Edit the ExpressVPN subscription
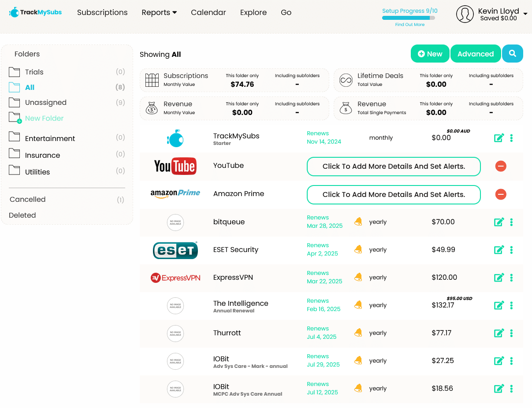This screenshot has width=532, height=408. (x=499, y=278)
